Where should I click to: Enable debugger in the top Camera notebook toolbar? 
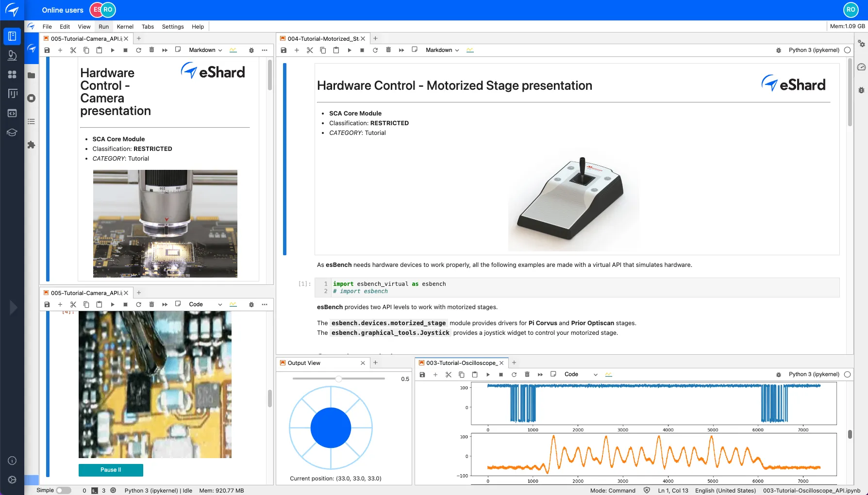click(251, 50)
